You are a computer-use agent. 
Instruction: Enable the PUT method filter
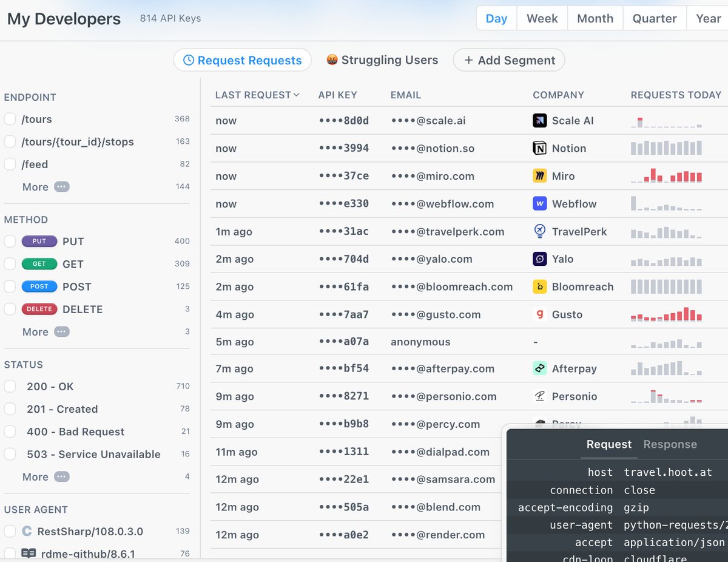coord(10,241)
